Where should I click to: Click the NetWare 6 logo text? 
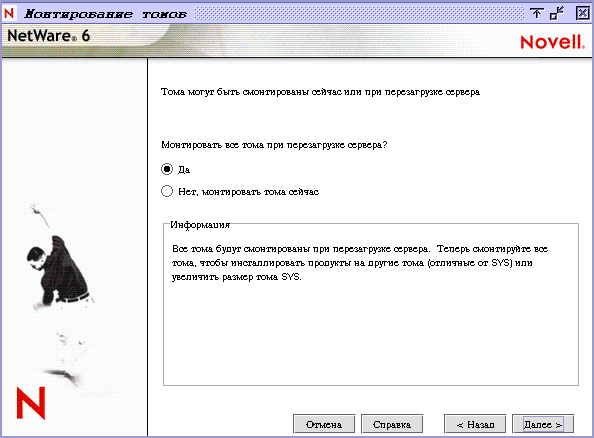pos(48,36)
